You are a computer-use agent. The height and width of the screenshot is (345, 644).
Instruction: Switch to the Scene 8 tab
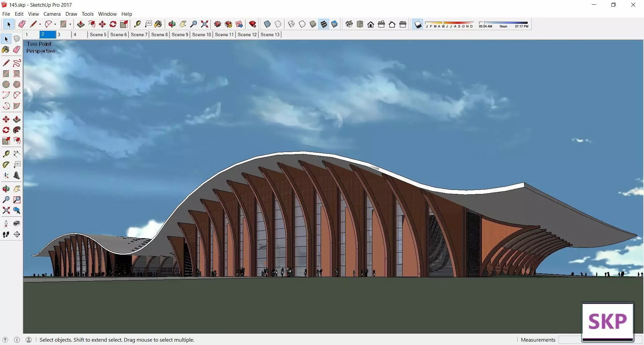coord(159,34)
